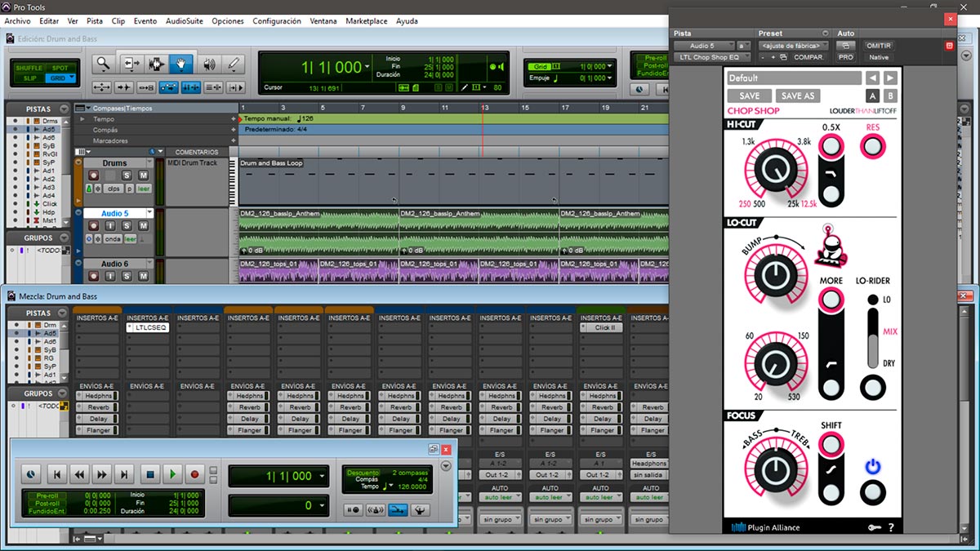Click Fast Forward in the Transport window
Viewport: 980px width, 551px height.
coord(101,473)
